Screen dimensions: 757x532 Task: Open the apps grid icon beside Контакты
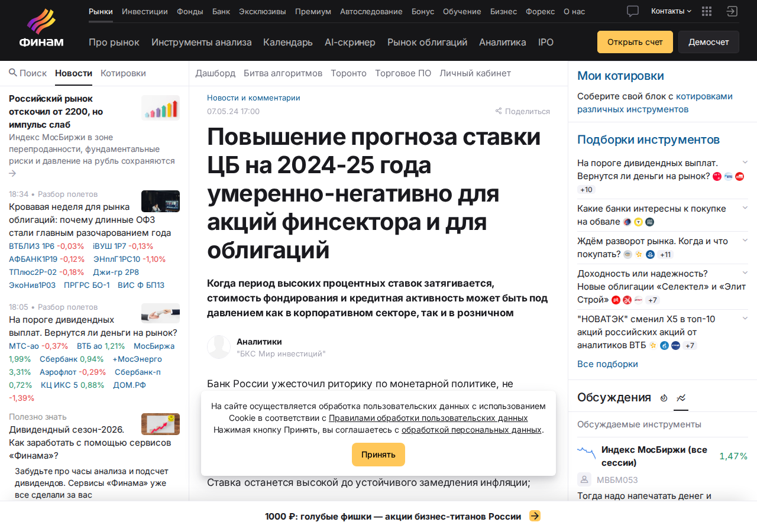[x=706, y=11]
